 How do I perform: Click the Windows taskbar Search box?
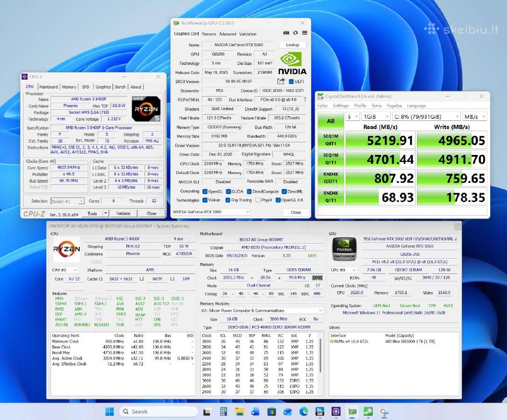[159, 412]
